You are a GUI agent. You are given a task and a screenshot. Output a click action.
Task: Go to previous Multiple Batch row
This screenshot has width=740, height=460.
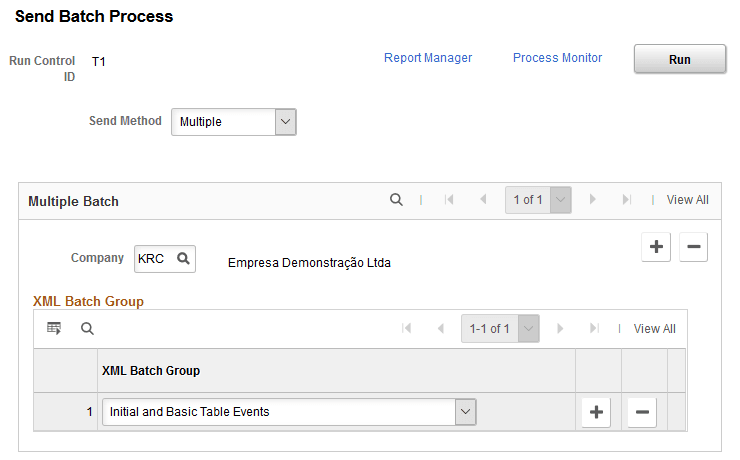(483, 200)
